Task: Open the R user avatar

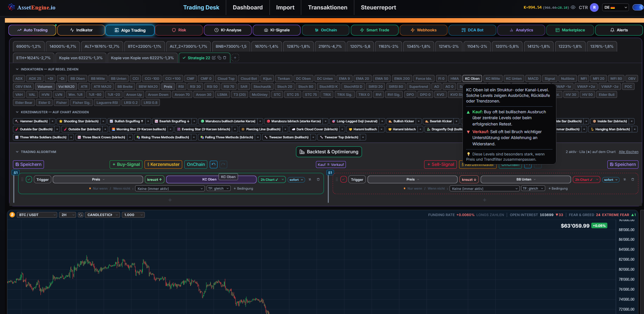Action: point(594,7)
